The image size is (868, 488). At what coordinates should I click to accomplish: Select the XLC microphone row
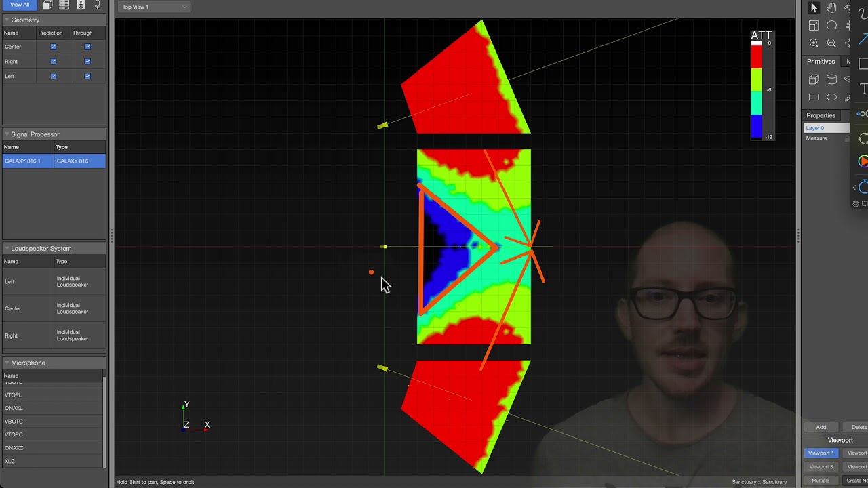click(x=52, y=461)
